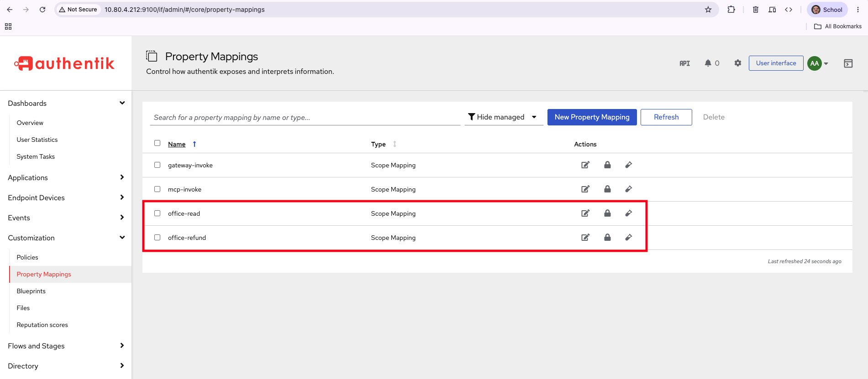Image resolution: width=868 pixels, height=379 pixels.
Task: Open the about panel icon in header
Action: pos(848,63)
